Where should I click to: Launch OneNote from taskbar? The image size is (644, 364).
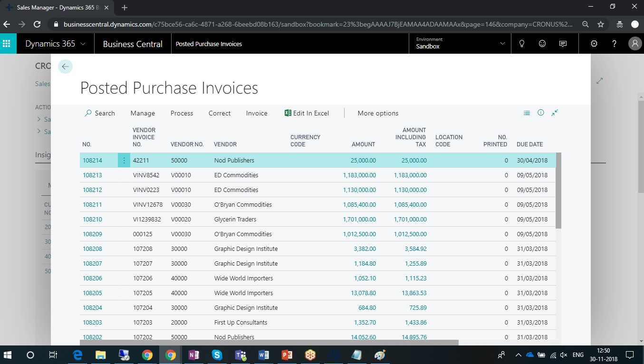click(x=194, y=355)
